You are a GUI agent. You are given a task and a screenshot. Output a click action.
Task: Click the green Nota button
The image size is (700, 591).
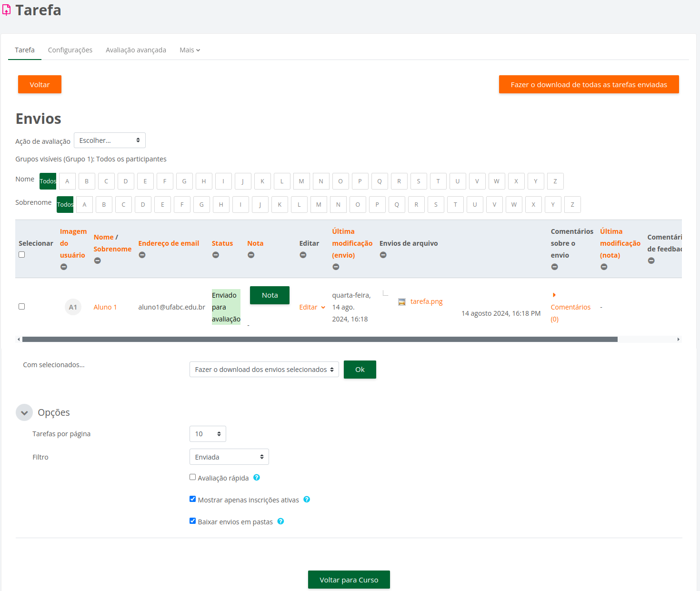(x=270, y=295)
